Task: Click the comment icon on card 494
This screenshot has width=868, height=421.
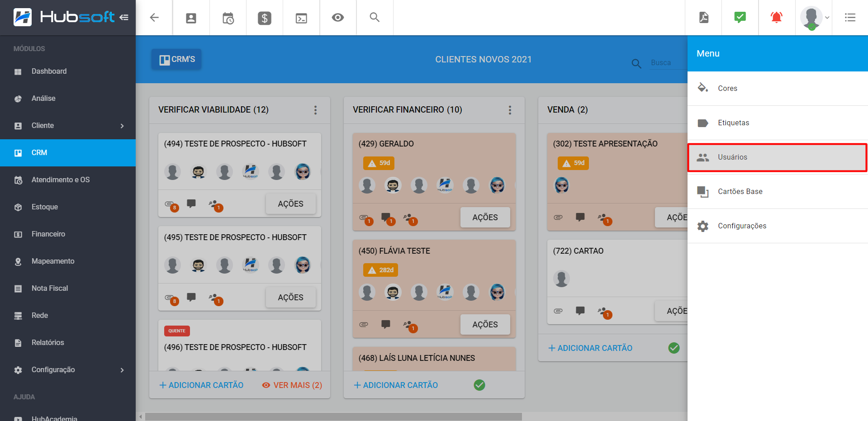Action: (x=191, y=203)
